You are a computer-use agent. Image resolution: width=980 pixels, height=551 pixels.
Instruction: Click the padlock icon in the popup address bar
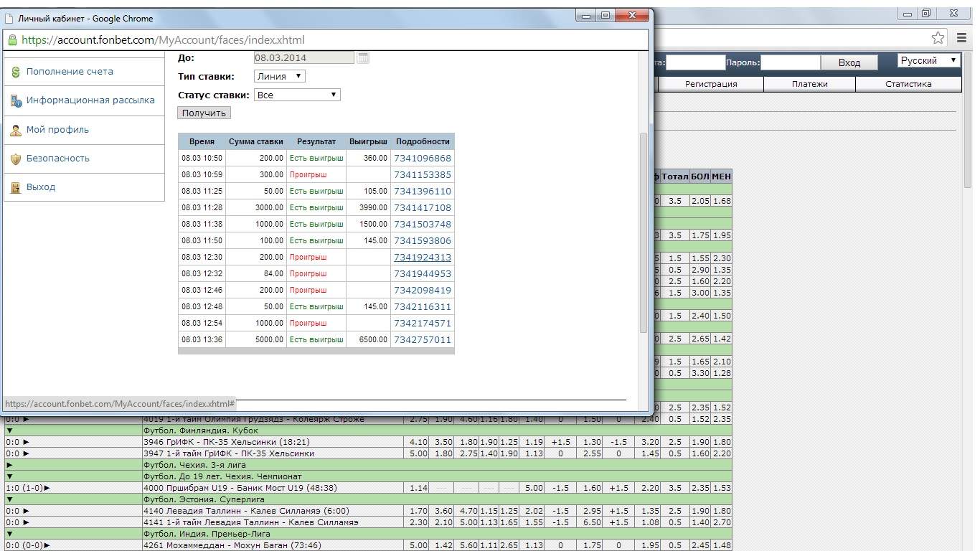[13, 40]
